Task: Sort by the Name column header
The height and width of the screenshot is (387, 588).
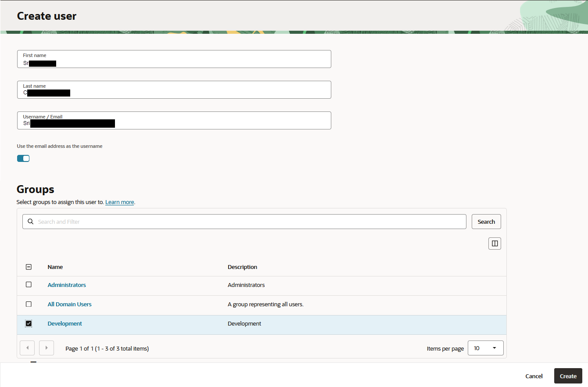Action: click(x=55, y=267)
